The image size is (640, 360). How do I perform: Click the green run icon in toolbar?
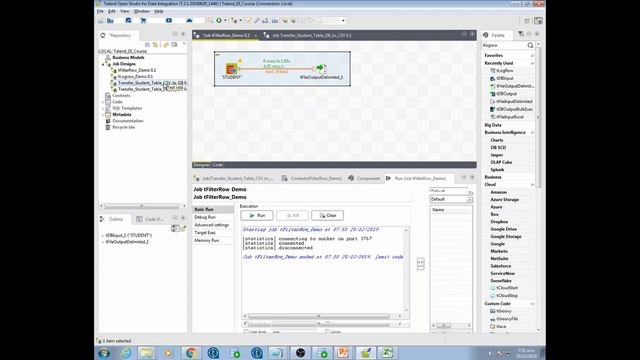pos(219,20)
